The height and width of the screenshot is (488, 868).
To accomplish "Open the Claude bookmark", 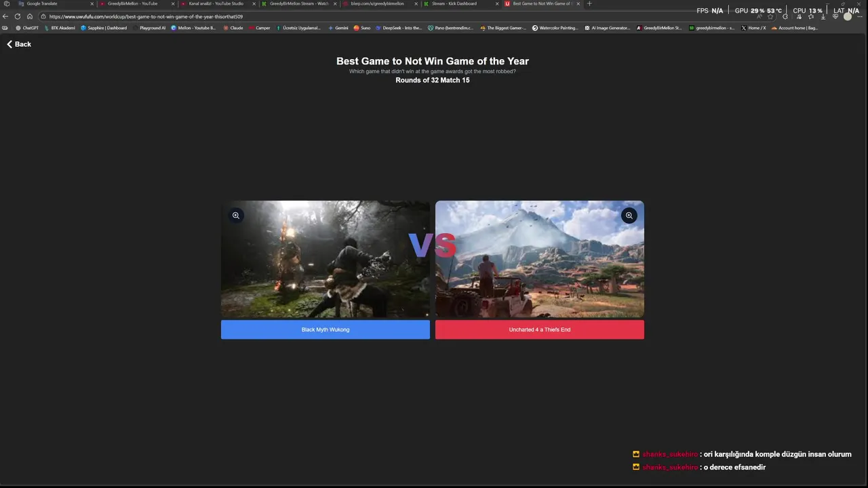I will 233,28.
